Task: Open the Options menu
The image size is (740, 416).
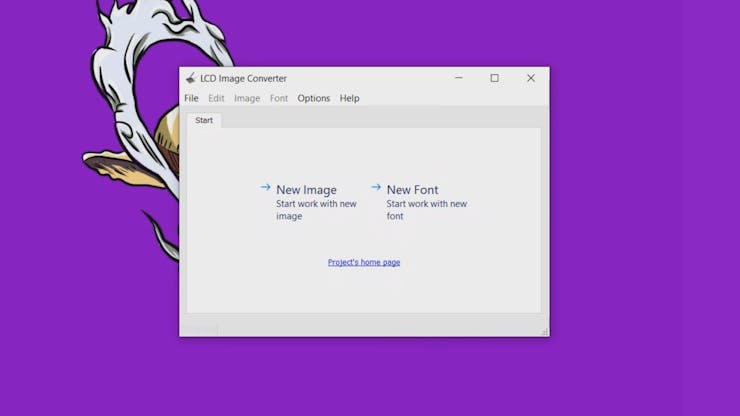Action: pos(313,98)
